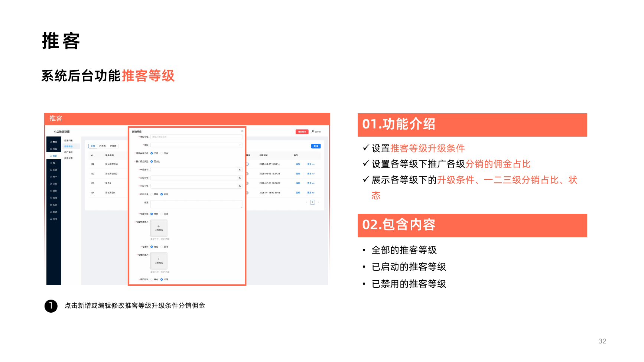The image size is (644, 362).
Task: Click 更多 >> for row 2025-07-18
Action: 311,193
